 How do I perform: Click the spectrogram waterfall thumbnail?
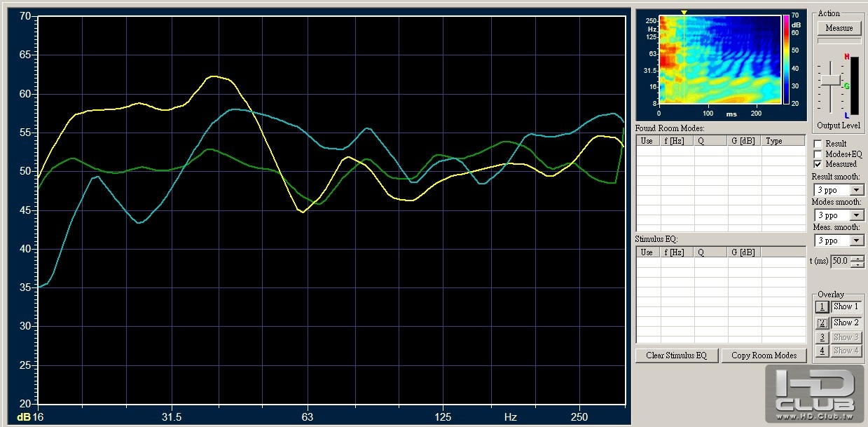pos(719,60)
